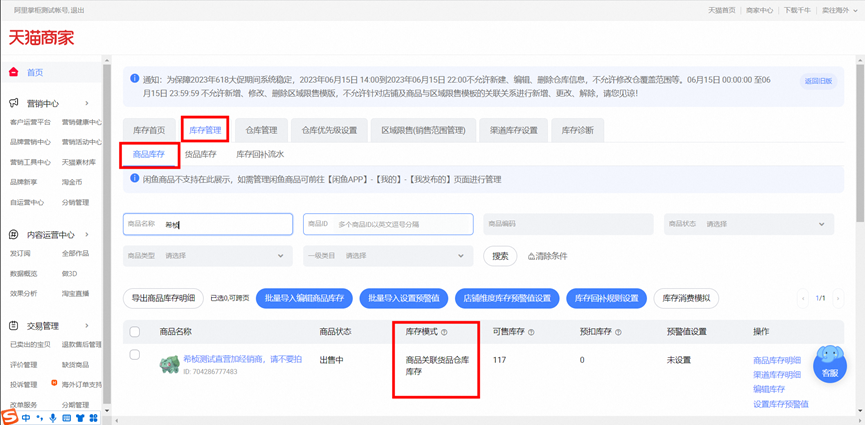The height and width of the screenshot is (425, 865).
Task: Click the help icon beside 预扣库存
Action: [618, 332]
